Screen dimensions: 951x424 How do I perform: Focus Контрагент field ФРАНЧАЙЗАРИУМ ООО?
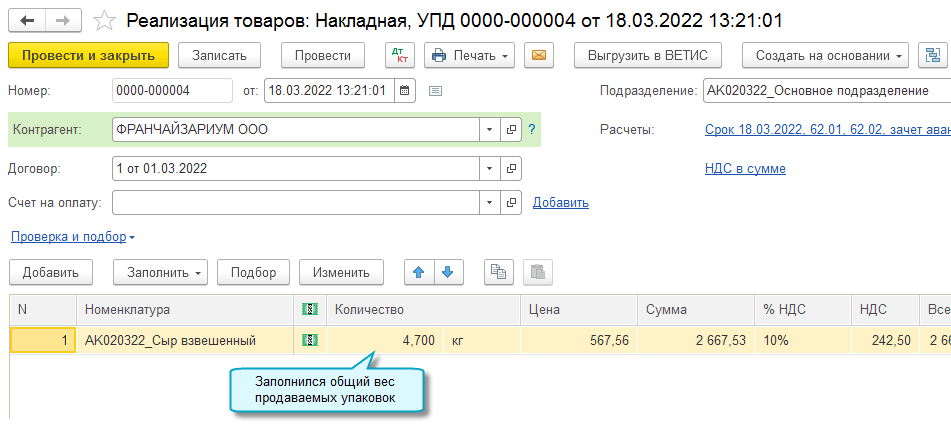tap(296, 129)
